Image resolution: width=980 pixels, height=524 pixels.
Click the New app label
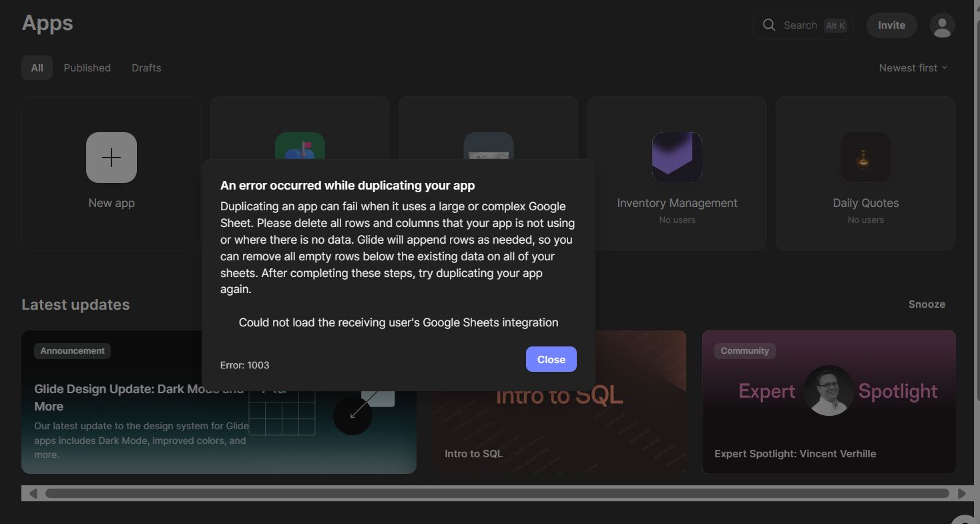coord(111,203)
